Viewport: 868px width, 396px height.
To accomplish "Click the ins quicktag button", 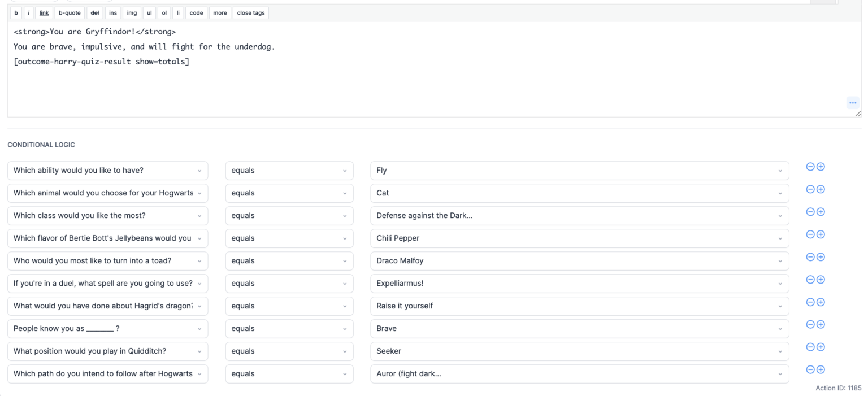I will point(113,13).
